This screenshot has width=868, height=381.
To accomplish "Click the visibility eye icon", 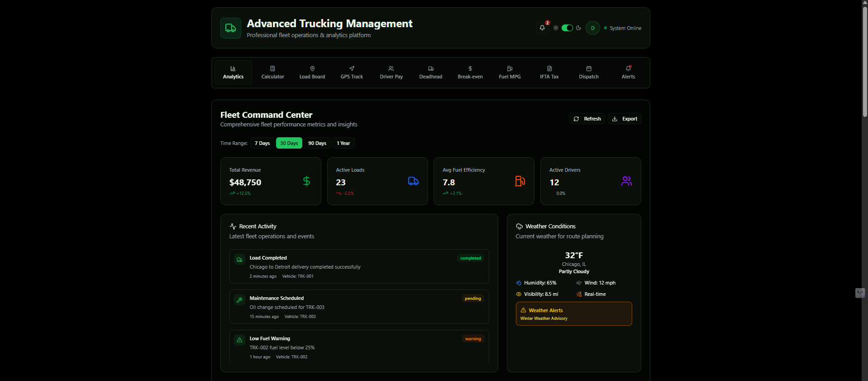I will tap(519, 294).
